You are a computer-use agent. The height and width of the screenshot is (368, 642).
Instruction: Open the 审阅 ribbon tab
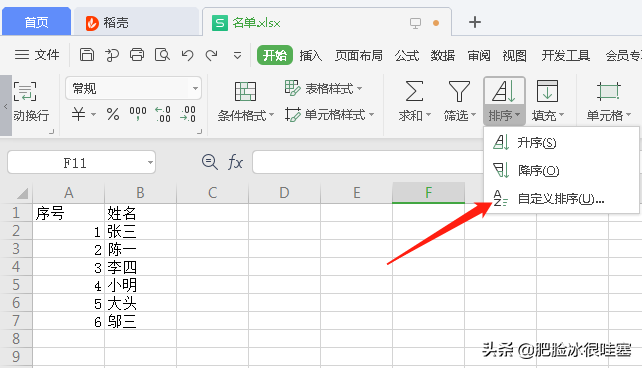(479, 55)
